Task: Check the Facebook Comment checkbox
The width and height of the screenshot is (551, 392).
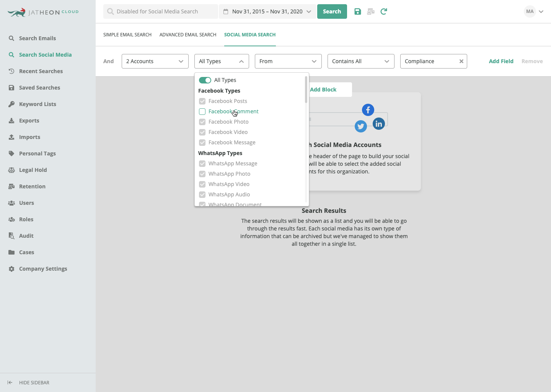Action: click(202, 111)
